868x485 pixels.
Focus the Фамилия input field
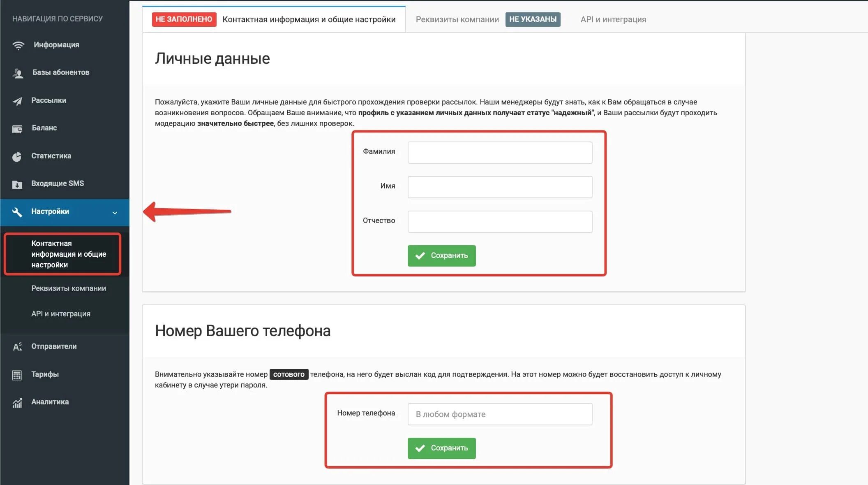pyautogui.click(x=500, y=153)
